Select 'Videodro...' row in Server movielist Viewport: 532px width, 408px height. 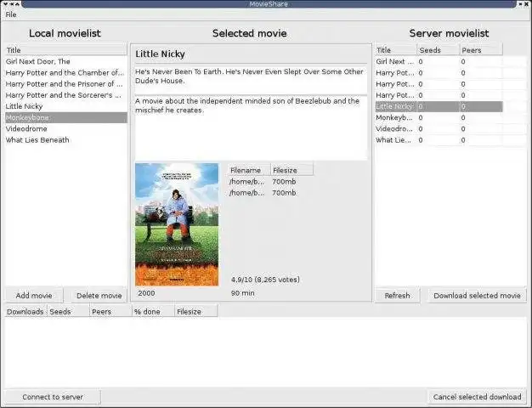(x=439, y=128)
